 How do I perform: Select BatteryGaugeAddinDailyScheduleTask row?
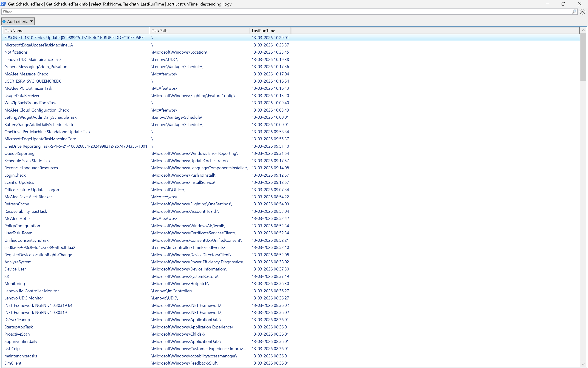coord(291,125)
